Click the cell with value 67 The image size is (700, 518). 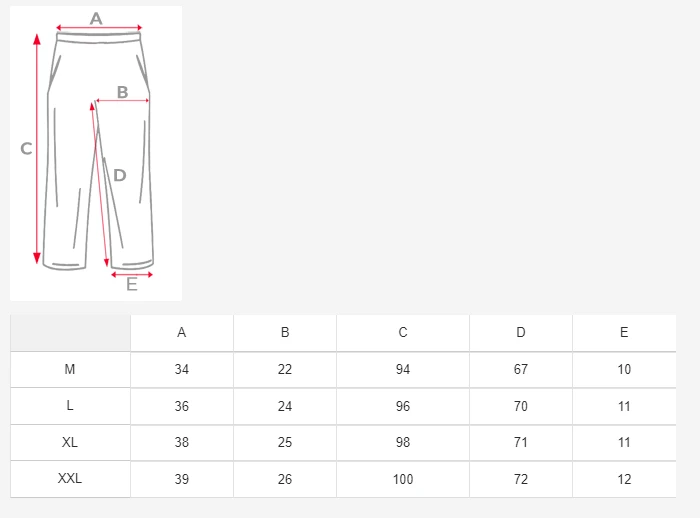tap(521, 370)
